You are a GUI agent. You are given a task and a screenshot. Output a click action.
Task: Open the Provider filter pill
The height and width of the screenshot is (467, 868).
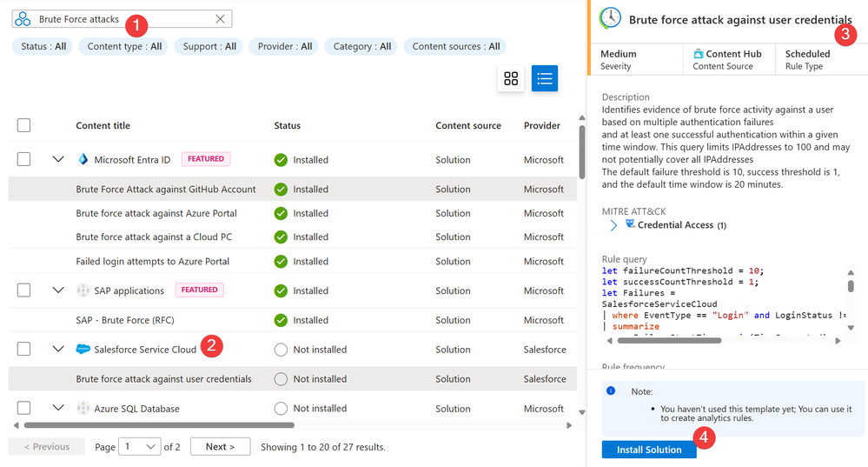coord(284,47)
